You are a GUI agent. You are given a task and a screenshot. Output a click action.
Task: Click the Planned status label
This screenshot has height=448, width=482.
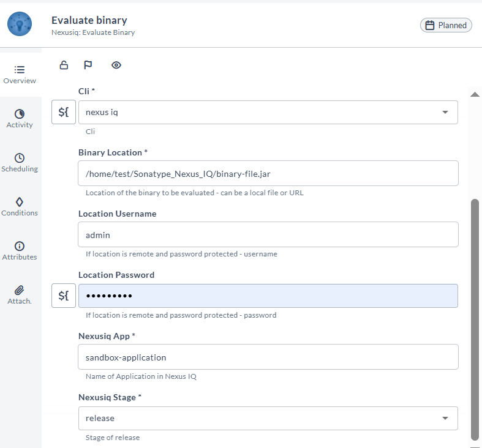coord(452,25)
